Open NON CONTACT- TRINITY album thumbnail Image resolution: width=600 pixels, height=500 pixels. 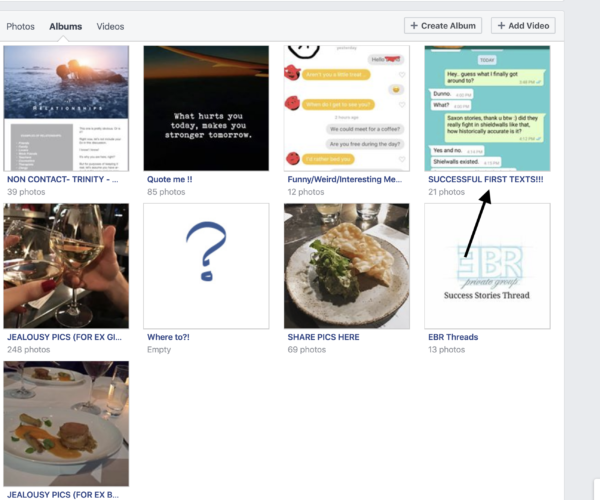coord(66,108)
